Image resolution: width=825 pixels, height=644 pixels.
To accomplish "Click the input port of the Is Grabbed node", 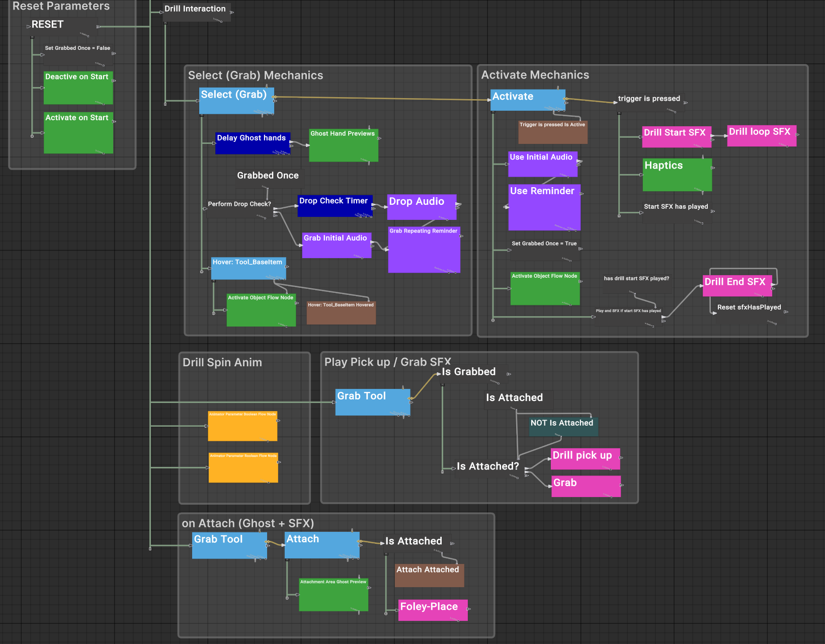I will point(439,374).
